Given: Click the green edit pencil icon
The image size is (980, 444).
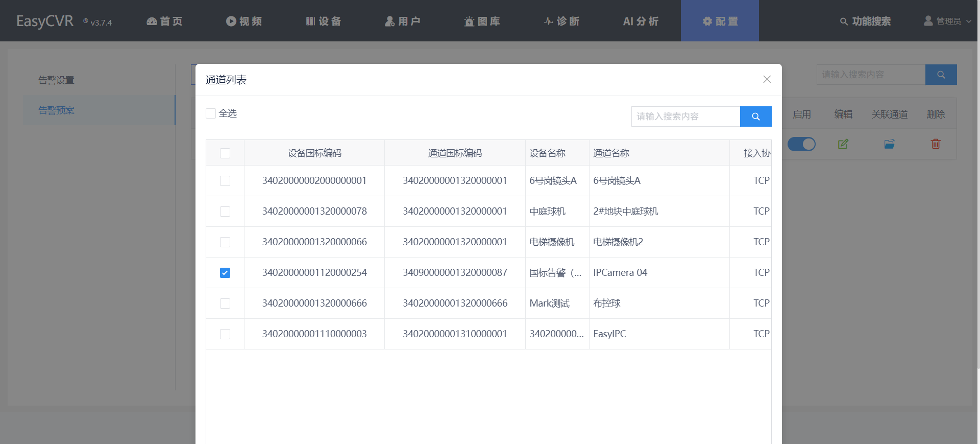Looking at the screenshot, I should click(x=843, y=144).
